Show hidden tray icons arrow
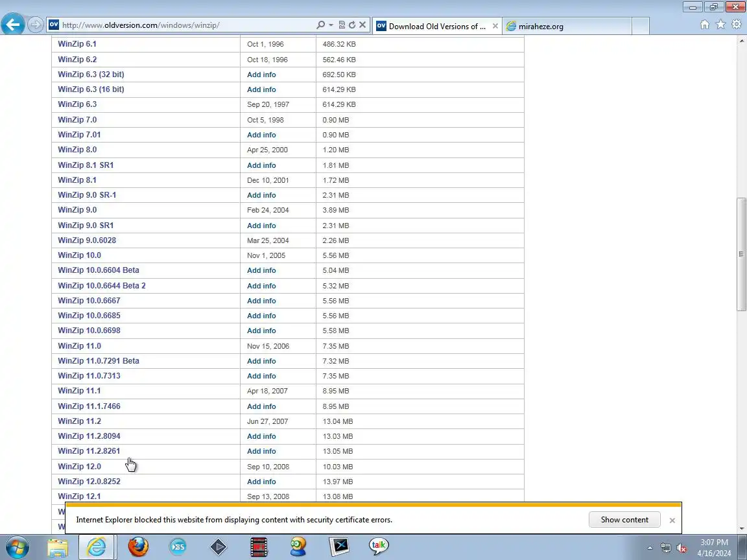This screenshot has width=747, height=560. point(650,548)
